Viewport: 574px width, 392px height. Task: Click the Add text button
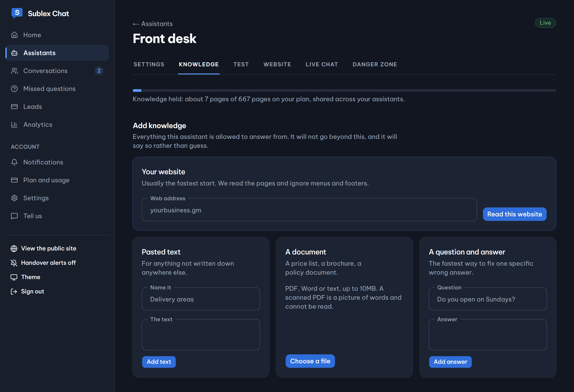(159, 362)
